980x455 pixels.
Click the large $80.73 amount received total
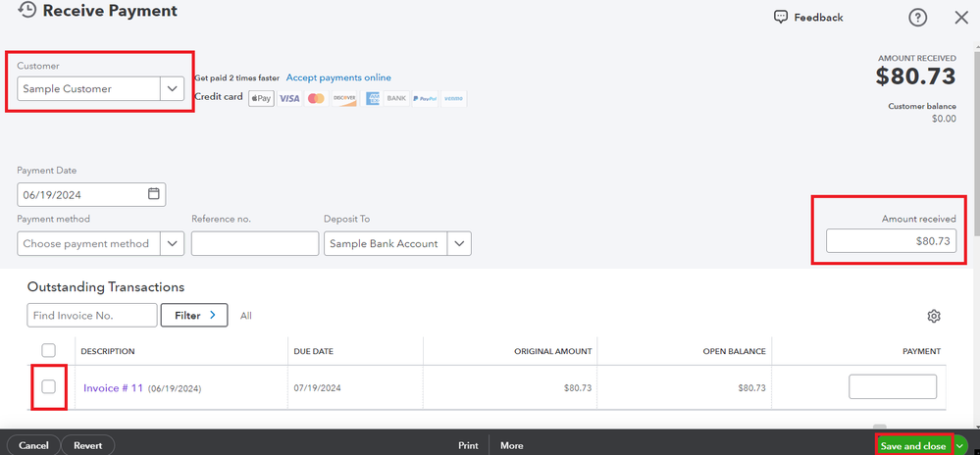point(915,76)
